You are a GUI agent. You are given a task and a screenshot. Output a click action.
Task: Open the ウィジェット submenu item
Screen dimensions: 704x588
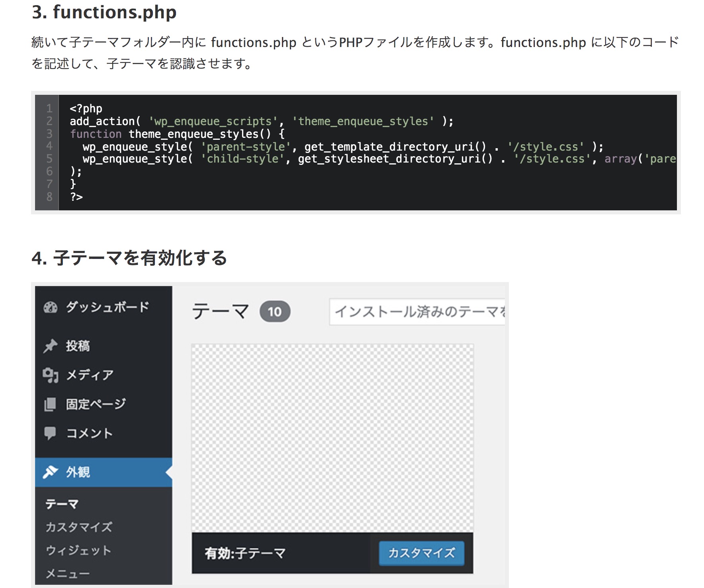pyautogui.click(x=78, y=550)
